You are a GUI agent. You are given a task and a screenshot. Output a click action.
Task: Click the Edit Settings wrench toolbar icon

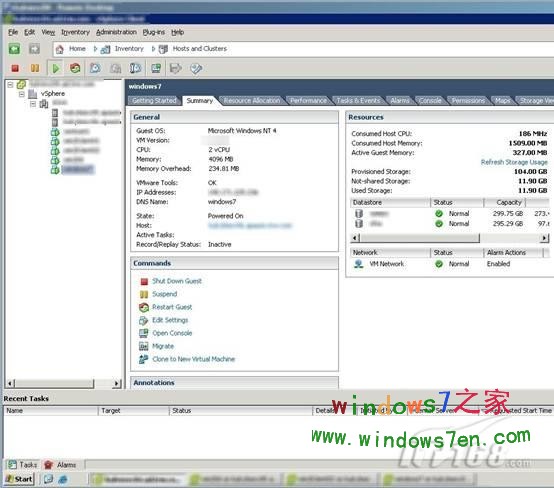point(196,68)
